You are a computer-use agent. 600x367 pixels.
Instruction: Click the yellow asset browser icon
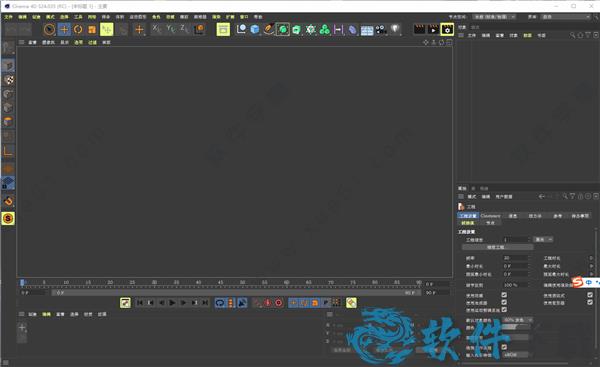coord(223,29)
